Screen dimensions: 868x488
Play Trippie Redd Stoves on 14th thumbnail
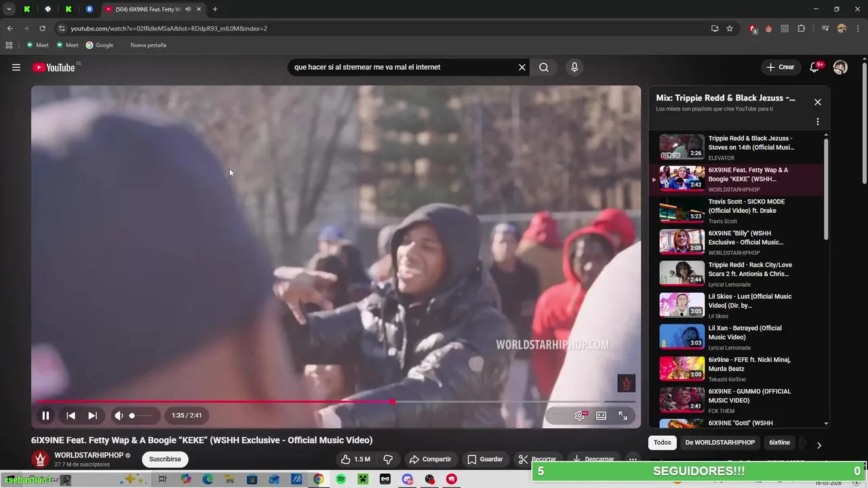(x=682, y=147)
